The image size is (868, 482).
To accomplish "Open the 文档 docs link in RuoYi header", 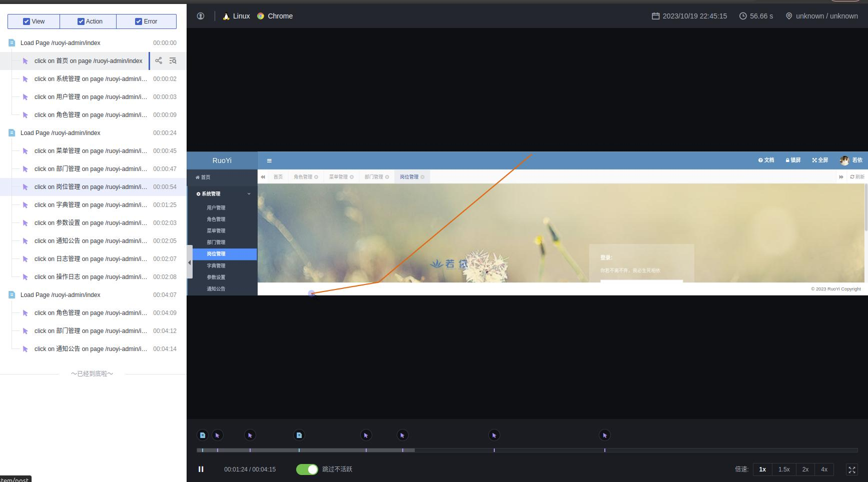I will pos(766,160).
